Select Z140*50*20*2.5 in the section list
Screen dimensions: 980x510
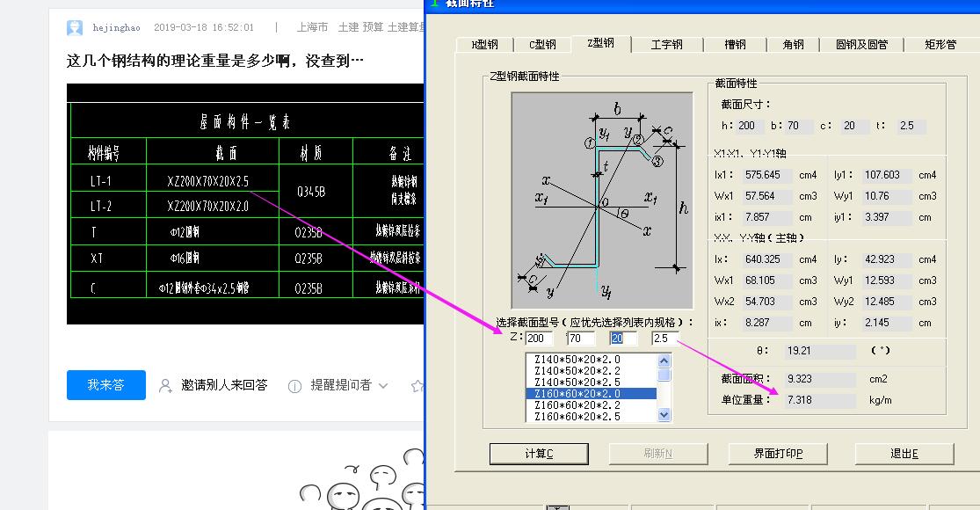pyautogui.click(x=592, y=382)
